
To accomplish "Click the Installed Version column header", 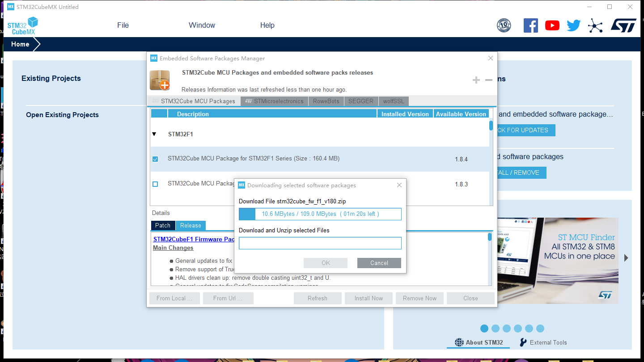I will (405, 114).
